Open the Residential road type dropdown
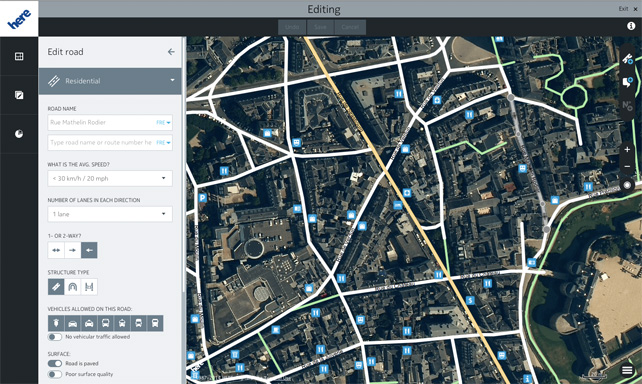This screenshot has width=642, height=384. pyautogui.click(x=110, y=81)
